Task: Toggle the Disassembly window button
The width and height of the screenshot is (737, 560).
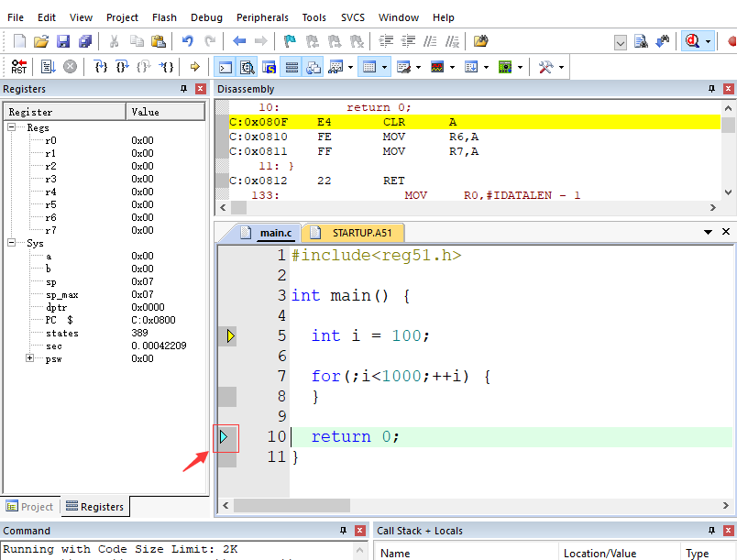Action: 247,67
